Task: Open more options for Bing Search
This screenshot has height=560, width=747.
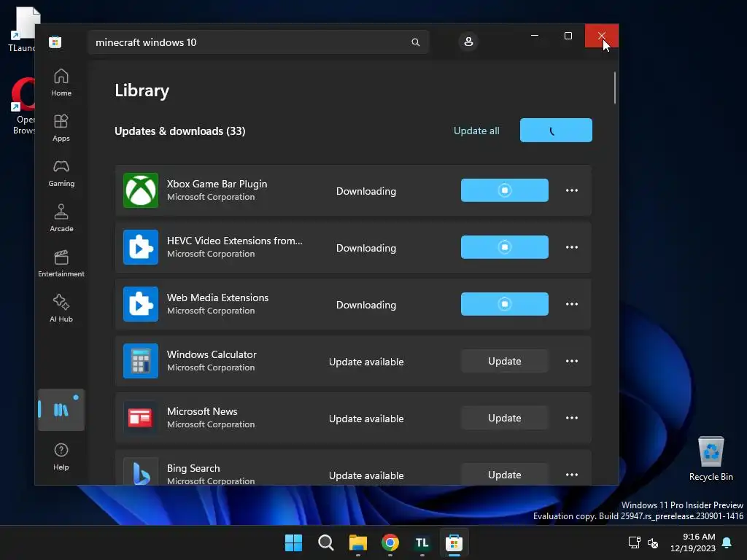Action: point(572,475)
